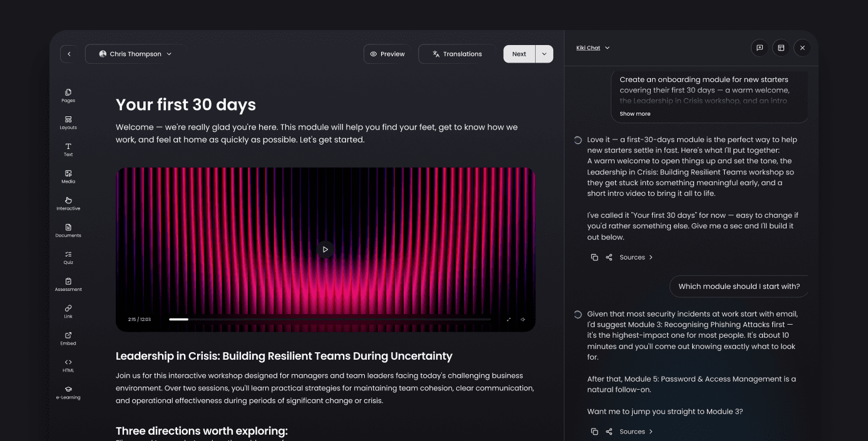Open the module Preview
Image resolution: width=868 pixels, height=441 pixels.
point(387,54)
